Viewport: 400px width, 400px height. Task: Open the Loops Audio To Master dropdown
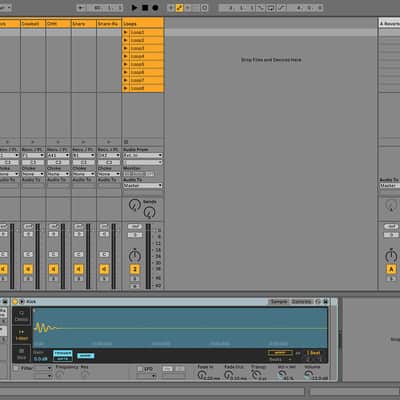(x=143, y=185)
